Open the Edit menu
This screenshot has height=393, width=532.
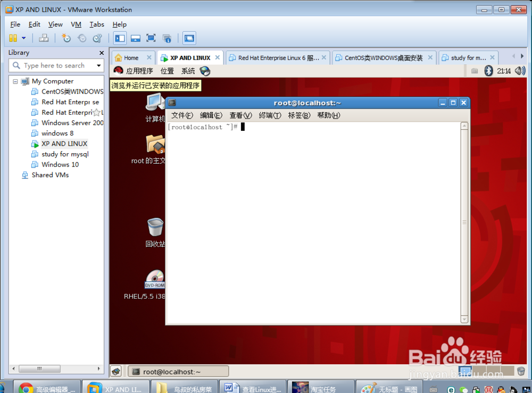[x=34, y=24]
